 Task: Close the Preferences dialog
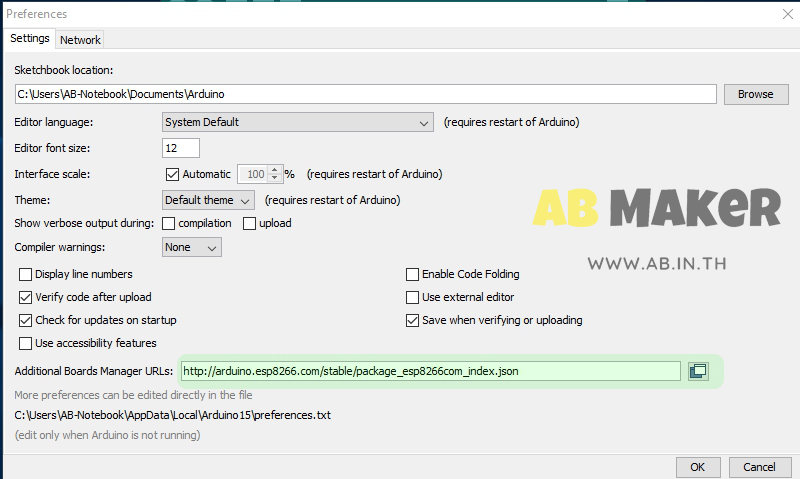[x=788, y=14]
